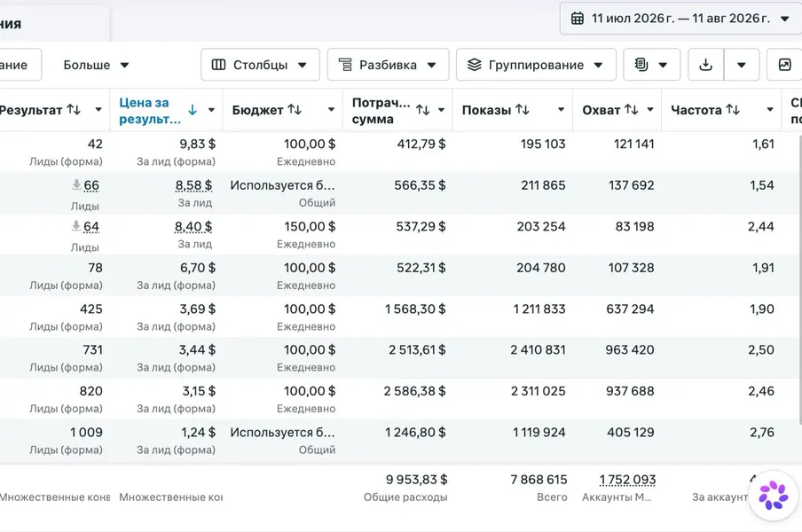
Task: Open the Охват column options arrow
Action: click(650, 110)
